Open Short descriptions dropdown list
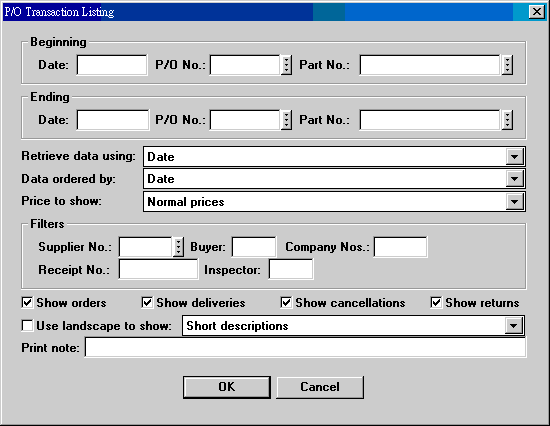This screenshot has width=550, height=426. point(514,326)
